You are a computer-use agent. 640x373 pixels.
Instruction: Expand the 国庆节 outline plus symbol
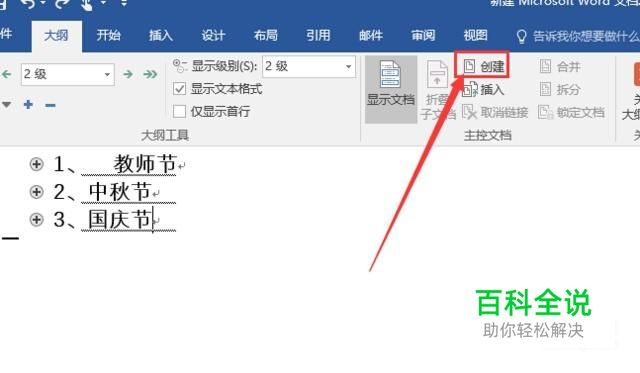(36, 220)
